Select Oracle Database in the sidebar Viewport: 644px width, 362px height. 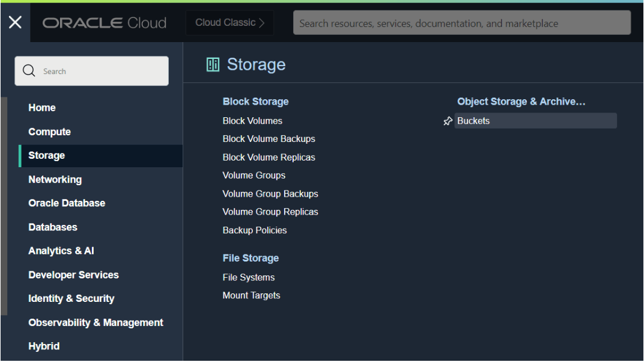(x=67, y=203)
